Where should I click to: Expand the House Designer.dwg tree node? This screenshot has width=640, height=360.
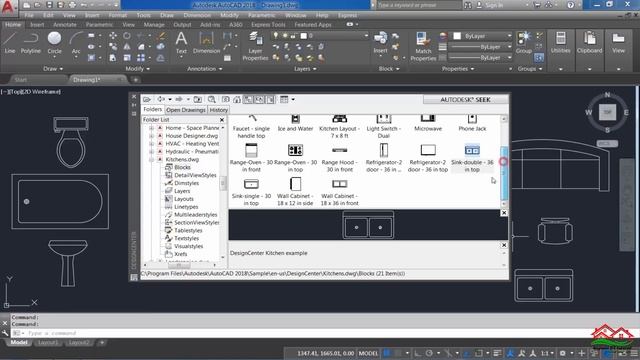(151, 136)
